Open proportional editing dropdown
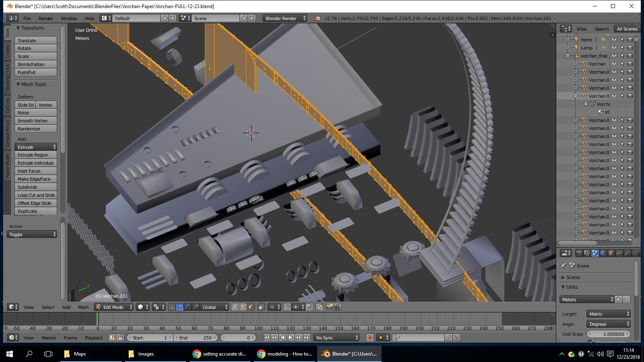This screenshot has width=644, height=362. (x=275, y=307)
